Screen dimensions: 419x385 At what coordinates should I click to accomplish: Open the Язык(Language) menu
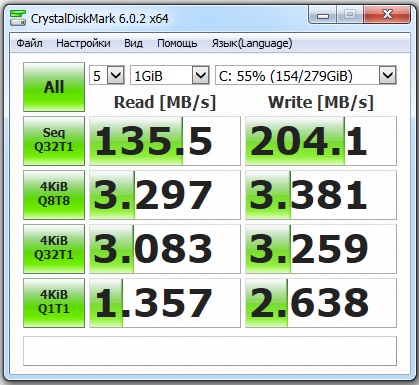(252, 43)
